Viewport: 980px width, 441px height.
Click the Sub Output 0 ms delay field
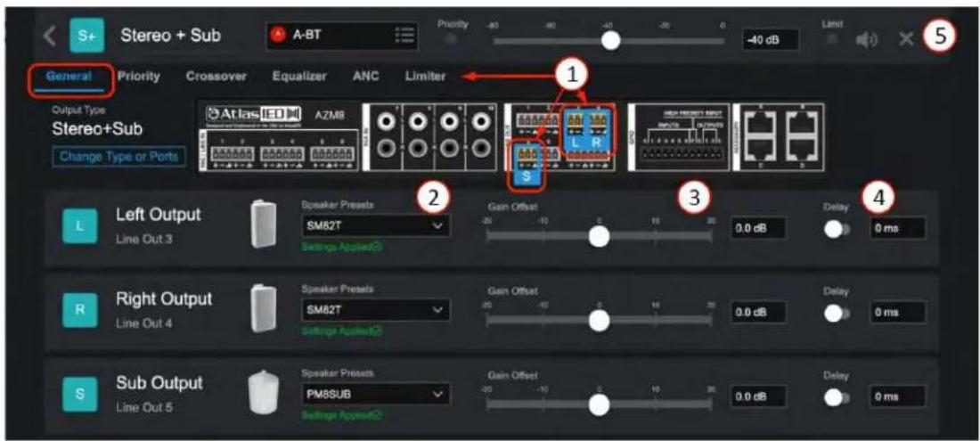[897, 396]
